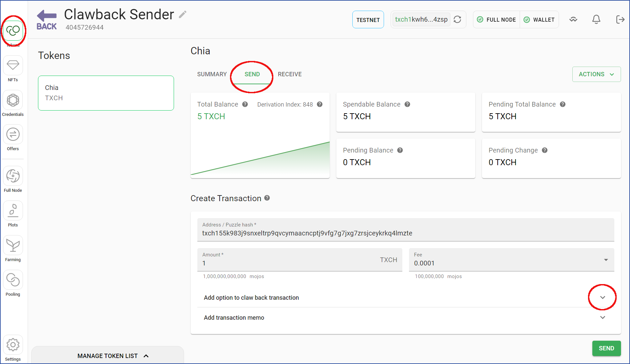This screenshot has width=630, height=364.
Task: Open the Fee dropdown arrow
Action: pos(606,260)
